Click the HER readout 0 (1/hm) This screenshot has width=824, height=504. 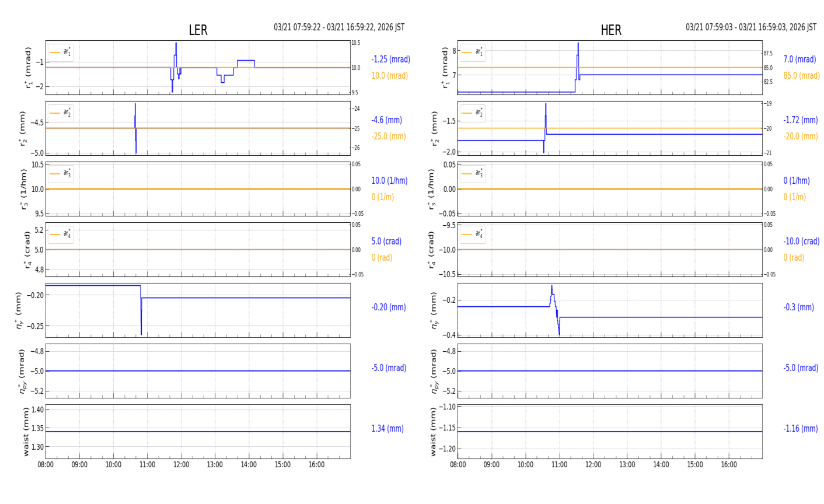click(796, 181)
